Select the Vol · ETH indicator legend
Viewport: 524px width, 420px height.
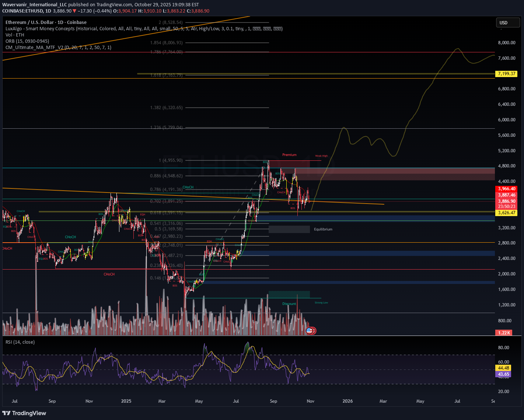click(15, 35)
